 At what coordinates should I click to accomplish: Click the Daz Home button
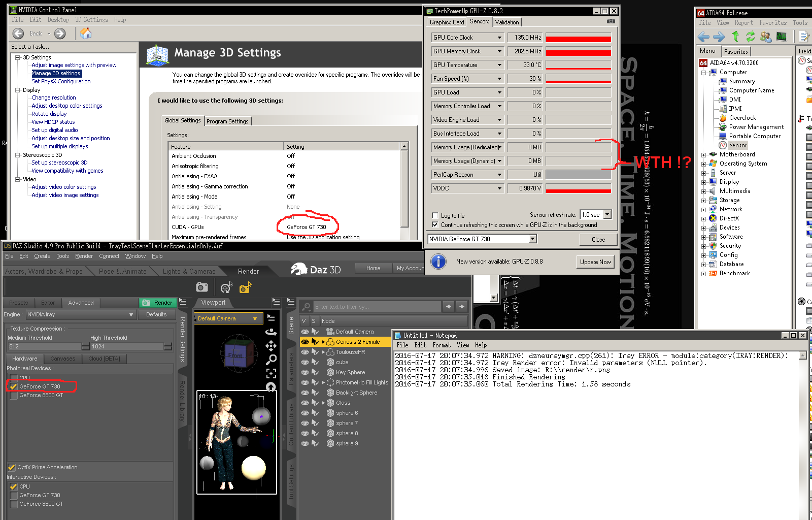pyautogui.click(x=374, y=268)
